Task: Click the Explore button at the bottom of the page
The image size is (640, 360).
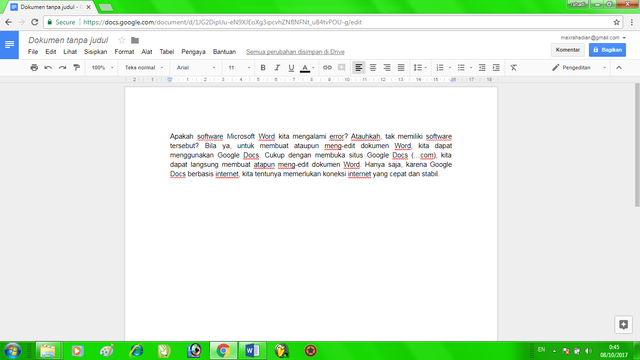Action: 623,324
